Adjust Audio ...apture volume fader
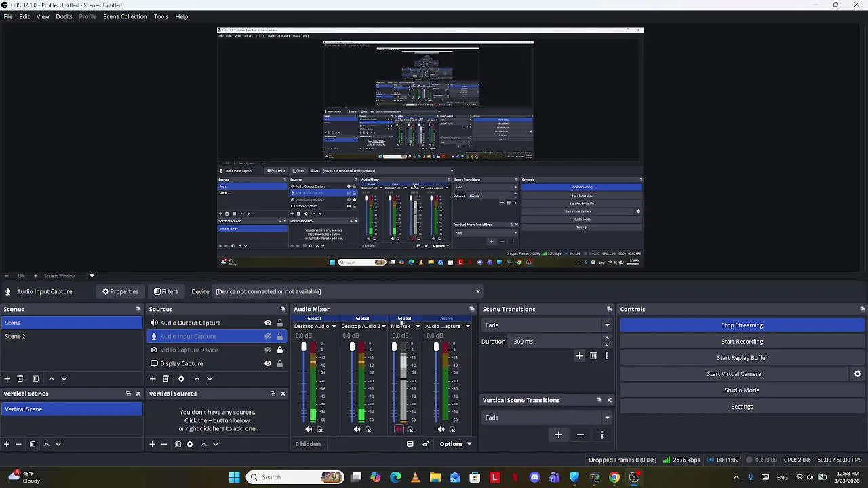The width and height of the screenshot is (868, 488). pyautogui.click(x=436, y=347)
